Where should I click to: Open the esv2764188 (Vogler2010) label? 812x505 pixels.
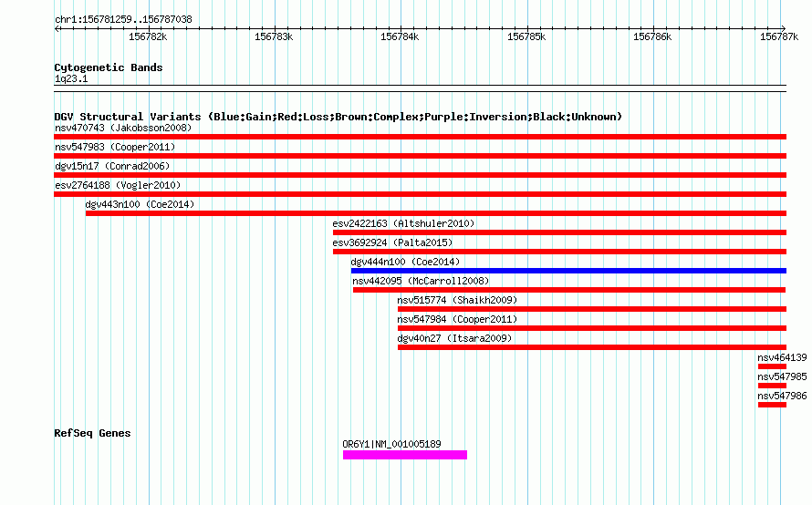(x=118, y=185)
